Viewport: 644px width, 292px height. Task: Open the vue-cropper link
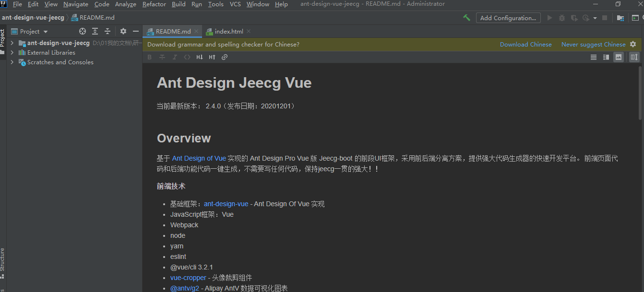188,278
